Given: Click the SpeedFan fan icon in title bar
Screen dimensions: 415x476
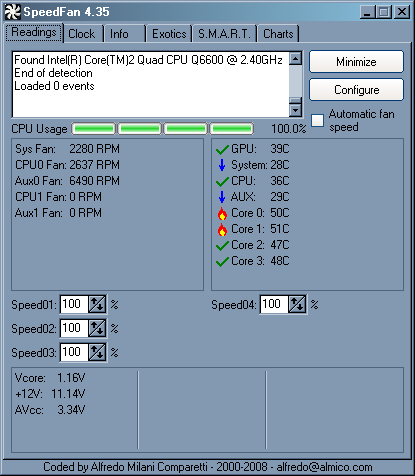Looking at the screenshot, I should (x=13, y=12).
